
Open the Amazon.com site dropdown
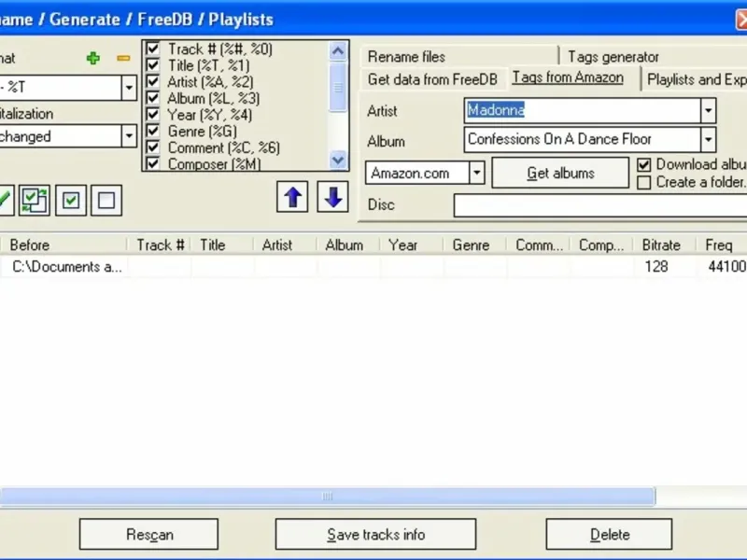[x=476, y=173]
